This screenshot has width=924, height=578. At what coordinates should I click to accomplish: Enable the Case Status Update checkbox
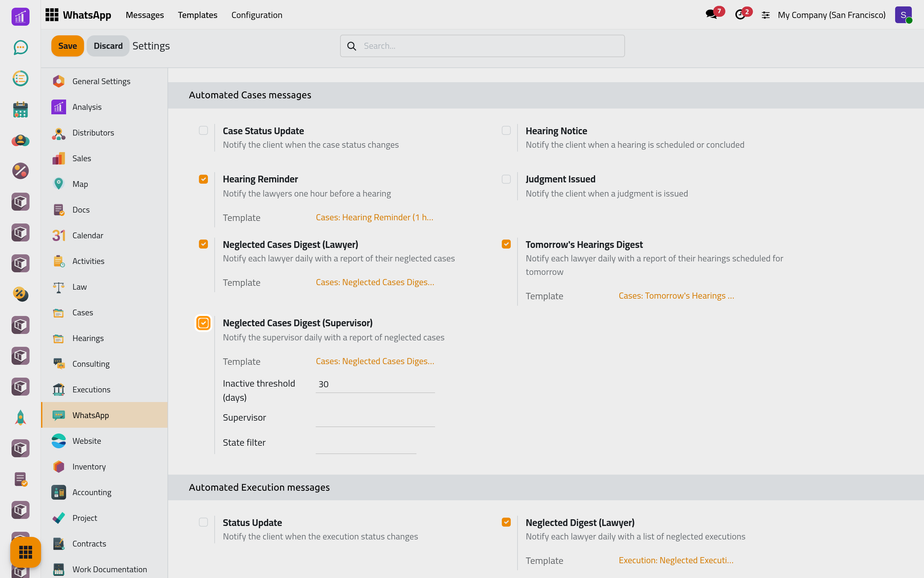click(204, 131)
